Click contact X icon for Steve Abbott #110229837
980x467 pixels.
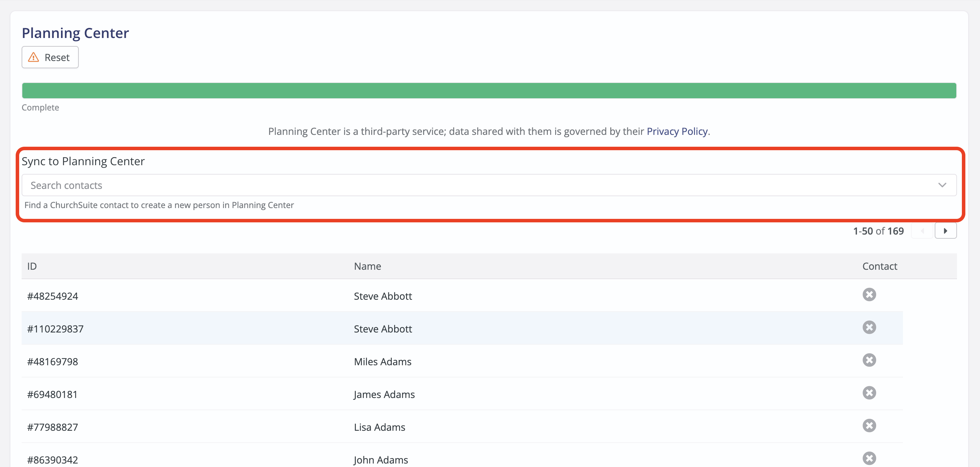pyautogui.click(x=869, y=327)
